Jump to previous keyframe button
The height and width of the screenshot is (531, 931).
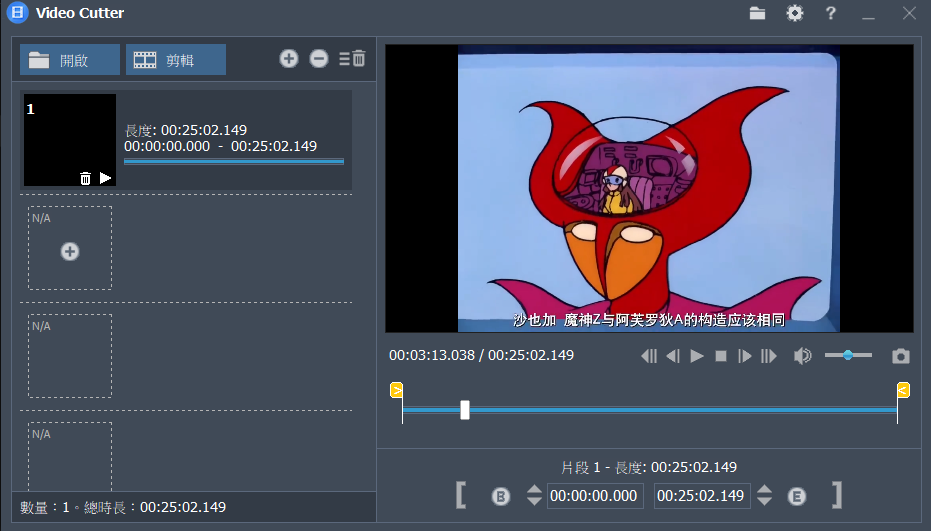[649, 356]
